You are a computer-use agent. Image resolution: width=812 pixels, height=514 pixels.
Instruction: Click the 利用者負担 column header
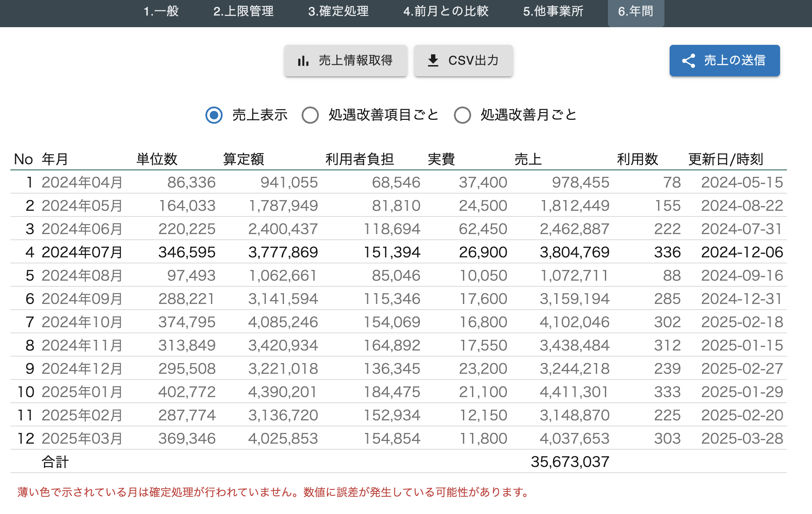(x=359, y=159)
